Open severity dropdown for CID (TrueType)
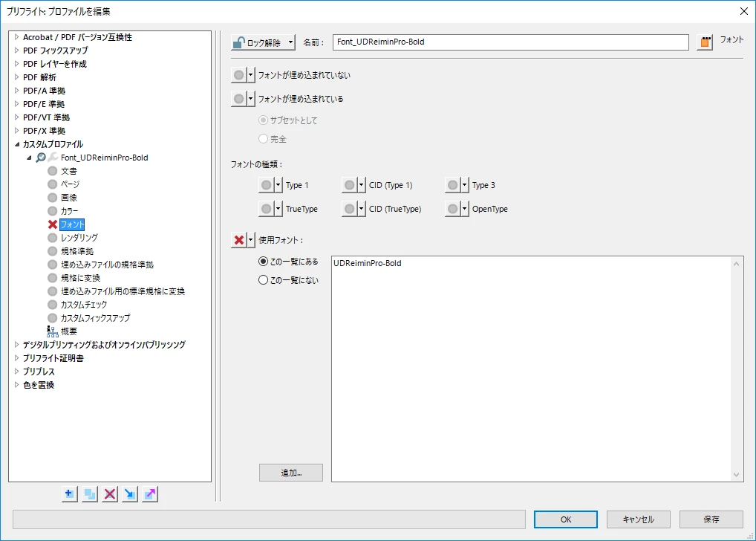 [x=361, y=209]
